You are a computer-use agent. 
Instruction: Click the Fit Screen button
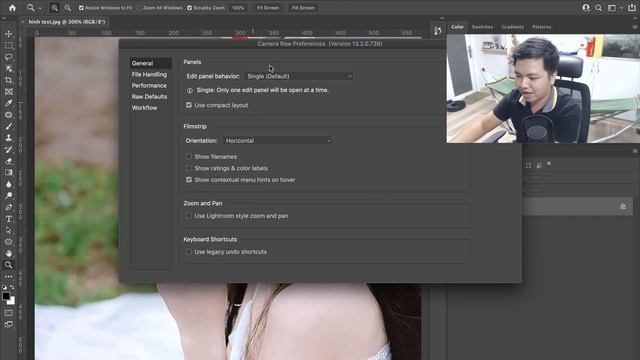pyautogui.click(x=268, y=8)
